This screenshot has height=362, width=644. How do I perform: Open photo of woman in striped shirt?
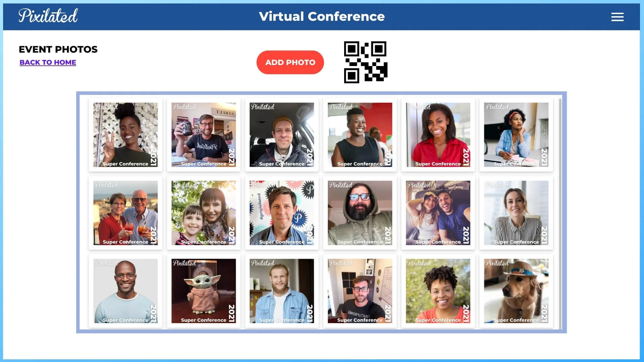point(516,213)
